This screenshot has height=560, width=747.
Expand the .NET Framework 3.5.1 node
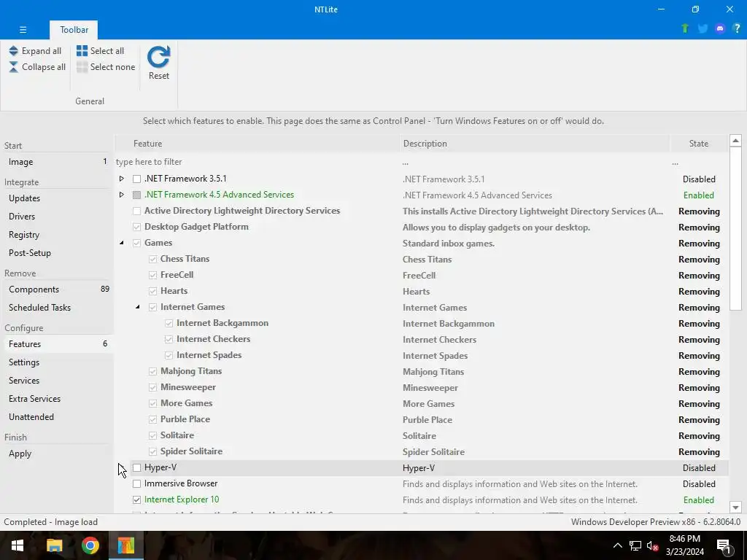pyautogui.click(x=122, y=179)
